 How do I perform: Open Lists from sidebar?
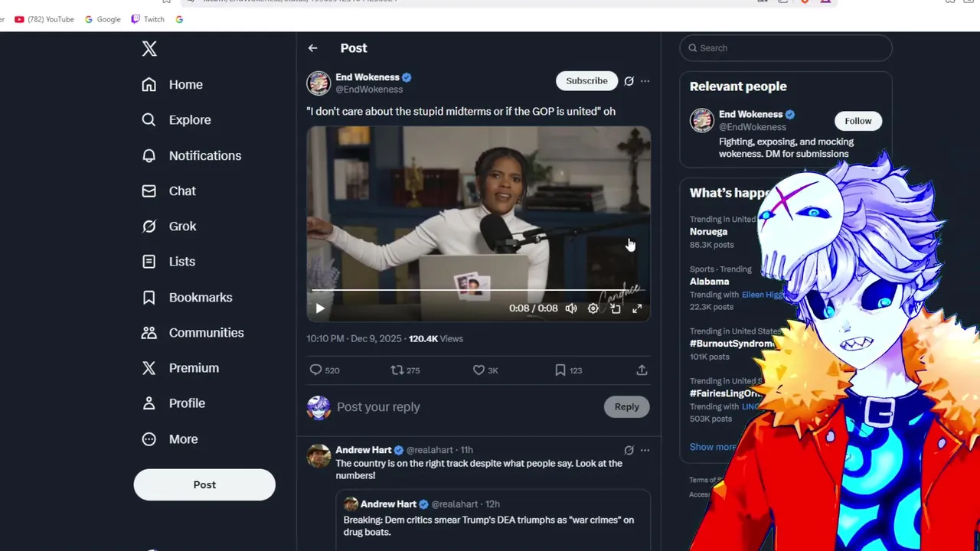click(168, 262)
